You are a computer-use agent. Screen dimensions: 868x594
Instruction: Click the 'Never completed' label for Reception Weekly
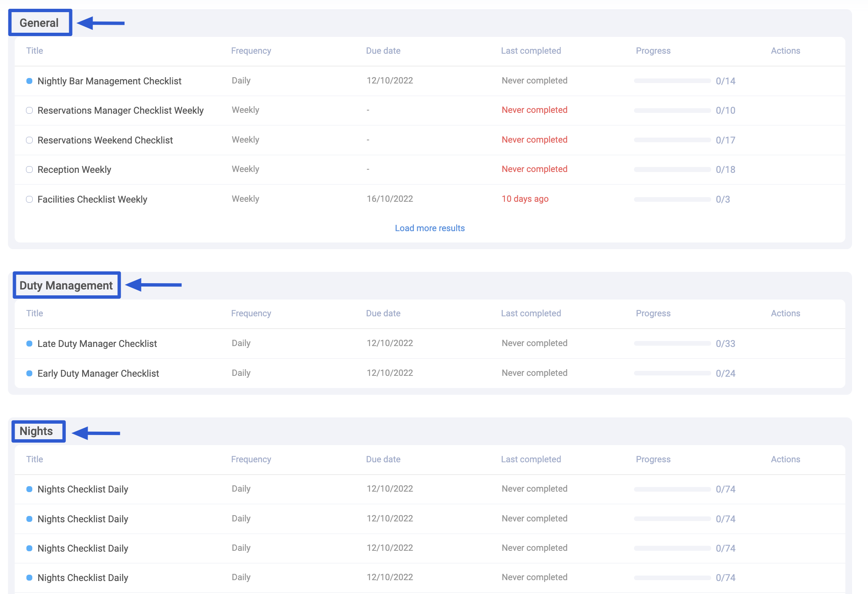pos(534,169)
